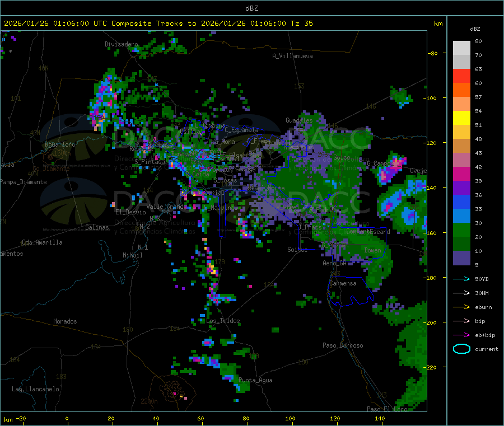Click the Los_Toldos place label

tap(223, 321)
